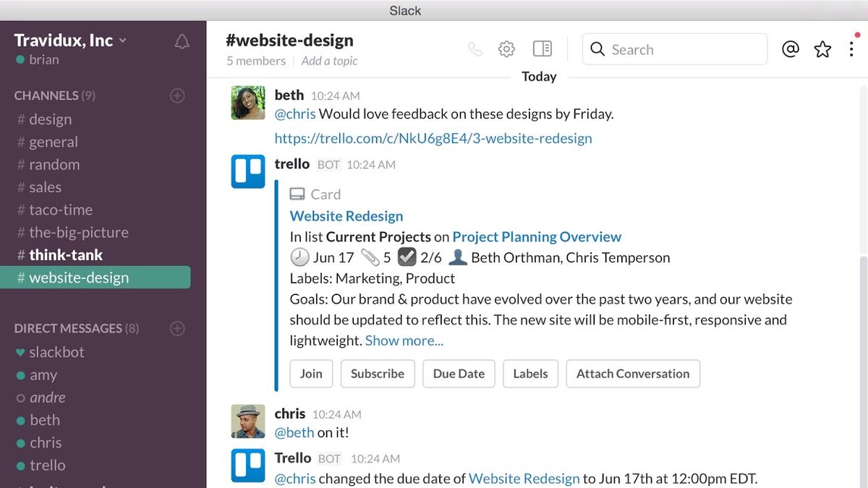Show starred items via star icon
The height and width of the screenshot is (488, 868).
click(822, 49)
